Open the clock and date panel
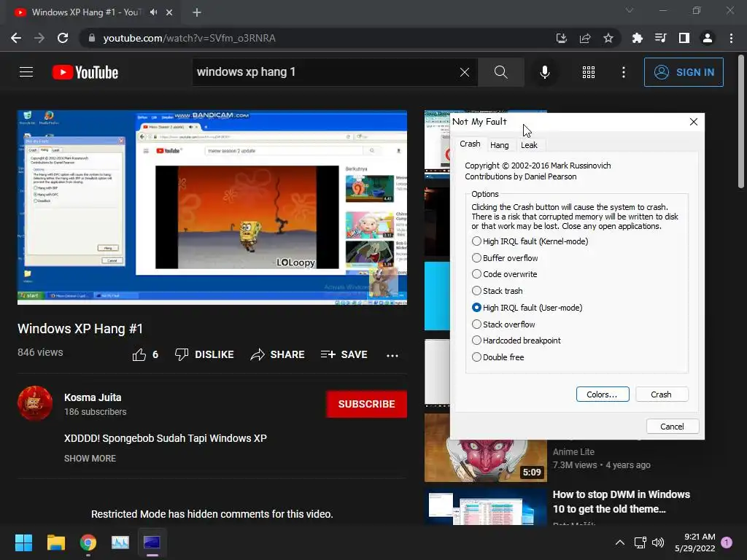This screenshot has width=747, height=560. click(x=695, y=542)
